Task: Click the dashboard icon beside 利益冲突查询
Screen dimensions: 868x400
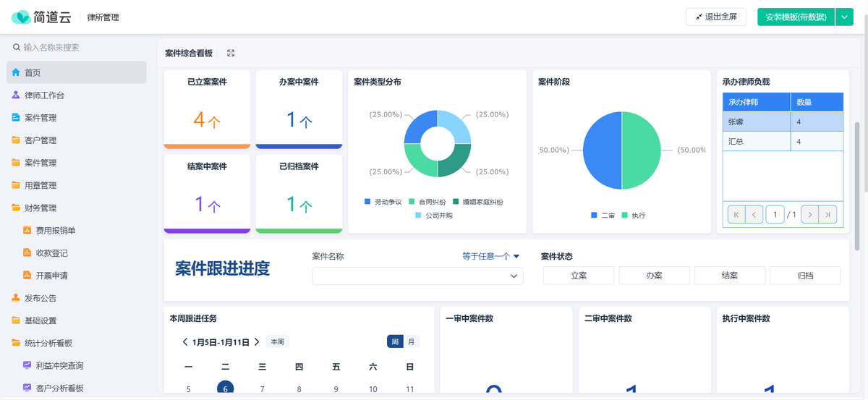Action: (x=27, y=365)
